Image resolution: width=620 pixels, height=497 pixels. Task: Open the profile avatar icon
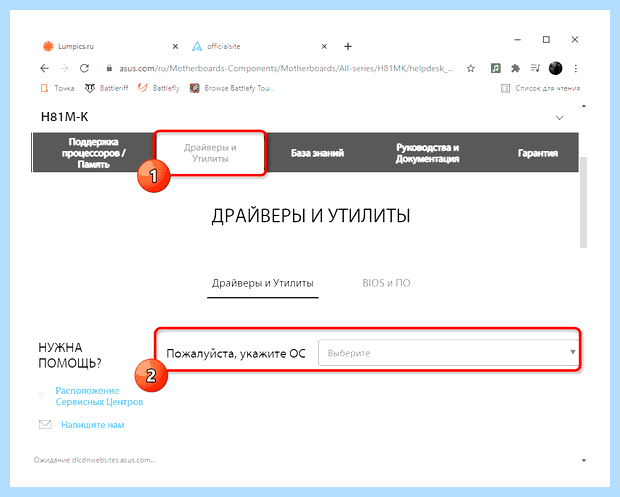click(x=556, y=68)
